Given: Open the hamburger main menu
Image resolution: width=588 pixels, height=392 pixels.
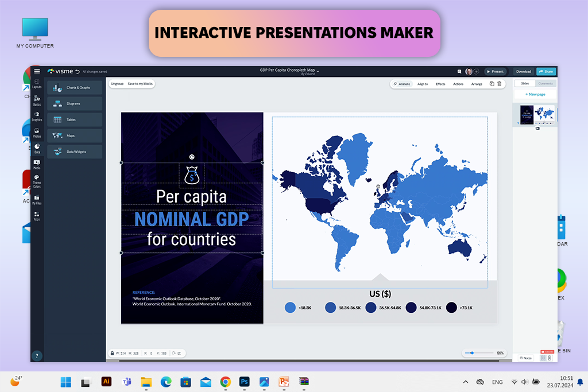Looking at the screenshot, I should tap(37, 72).
